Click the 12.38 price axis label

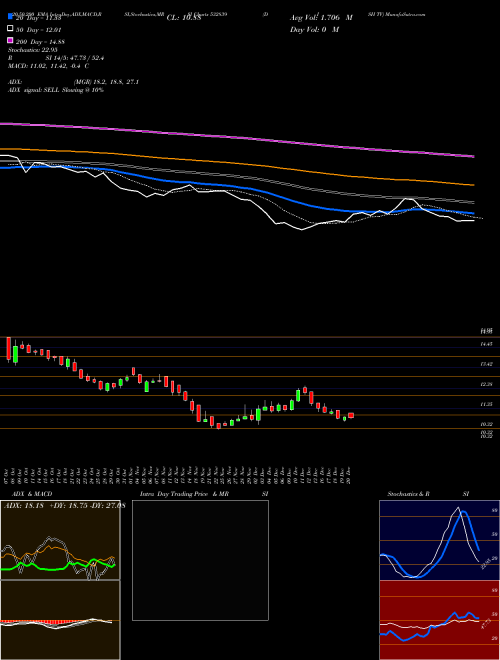click(x=487, y=384)
